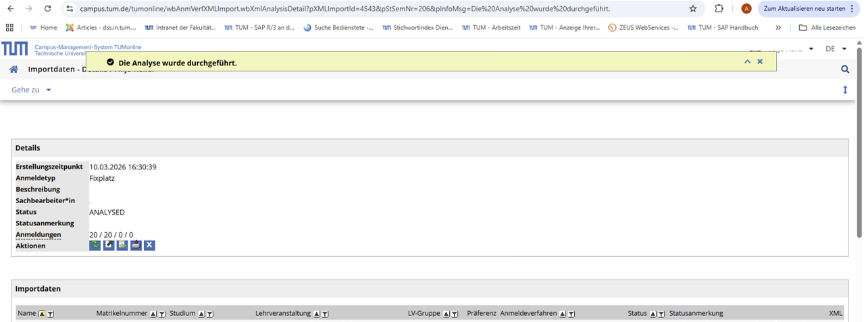Click the browser address bar URL
Viewport: 868px width, 322px height.
(344, 9)
